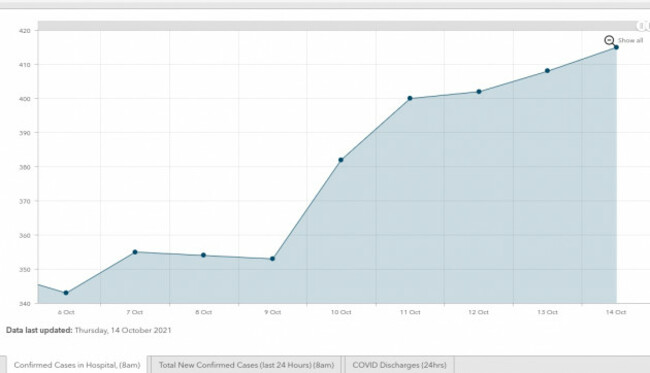Select the 7 Oct data point
The height and width of the screenshot is (373, 650).
tap(135, 252)
